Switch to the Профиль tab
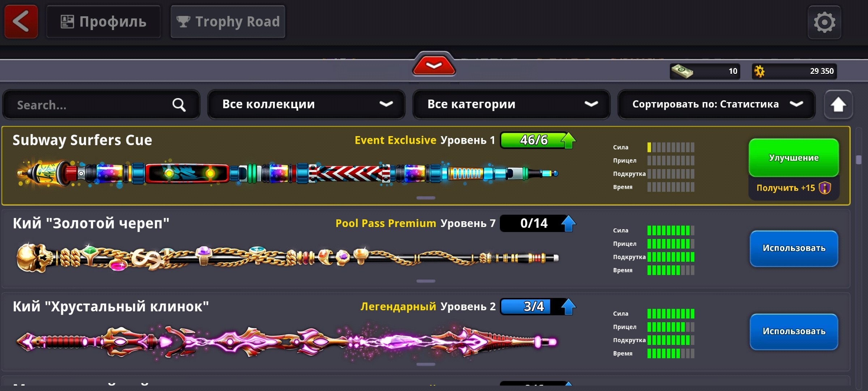Viewport: 868px width, 391px height. pyautogui.click(x=103, y=22)
